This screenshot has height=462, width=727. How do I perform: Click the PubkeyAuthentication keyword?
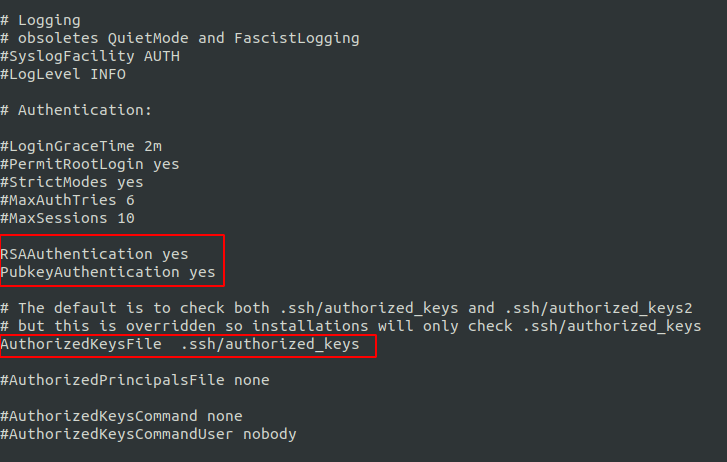90,272
